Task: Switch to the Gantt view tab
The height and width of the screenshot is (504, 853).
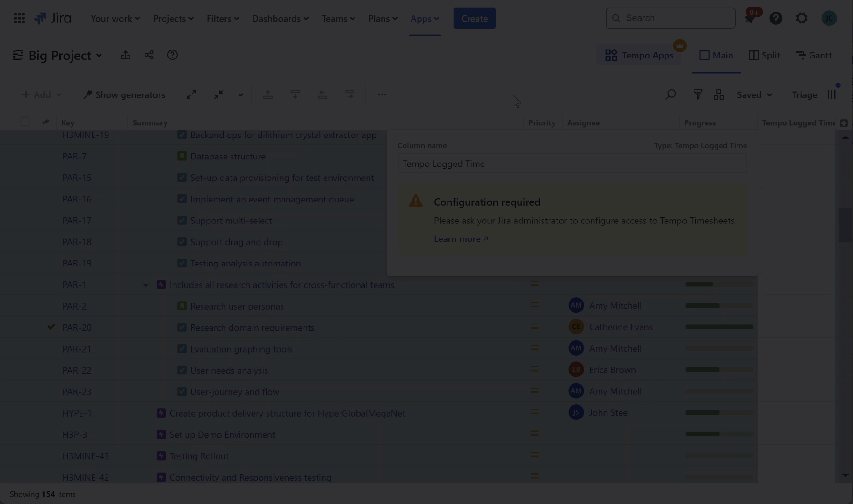Action: point(814,55)
